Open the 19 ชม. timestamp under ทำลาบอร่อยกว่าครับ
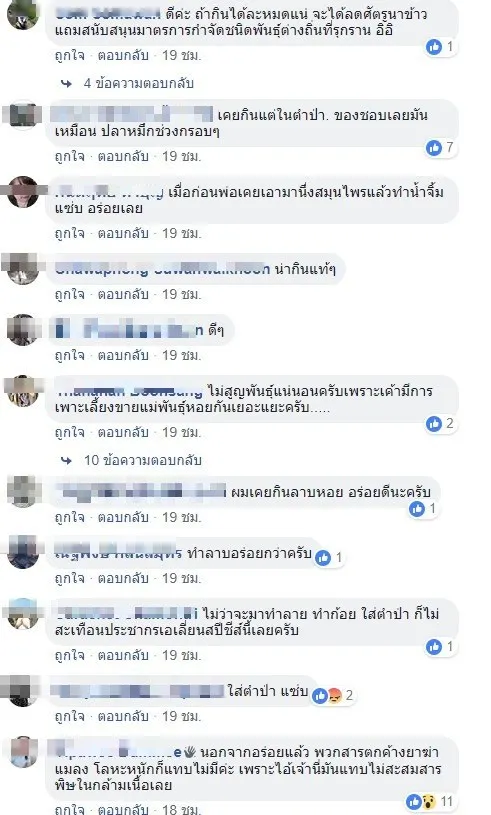The height and width of the screenshot is (815, 491). tap(181, 579)
